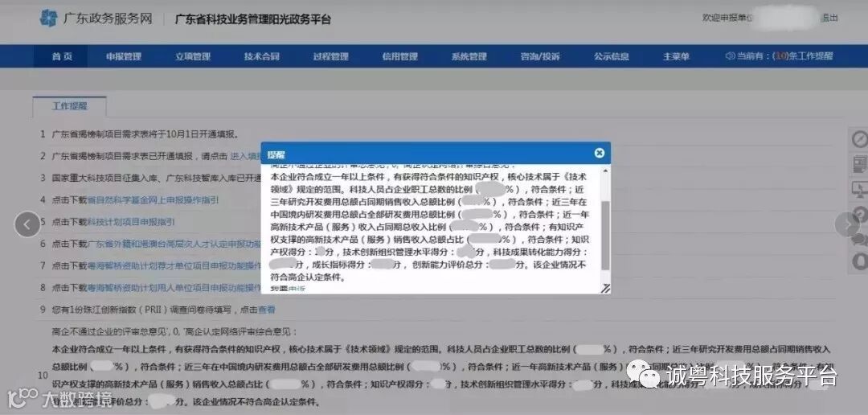Click the 提醒 dialog title bar text
This screenshot has width=868, height=415.
point(276,154)
